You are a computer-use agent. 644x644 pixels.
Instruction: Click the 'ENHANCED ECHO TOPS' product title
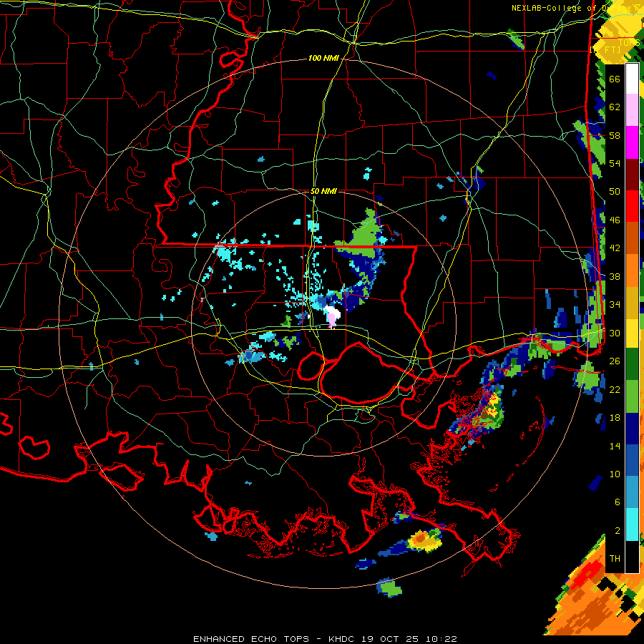coord(250,639)
